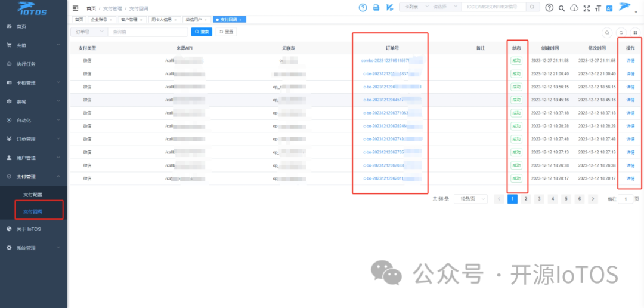Click the magnifier button beside ICCID input
The height and width of the screenshot is (308, 644).
532,7
